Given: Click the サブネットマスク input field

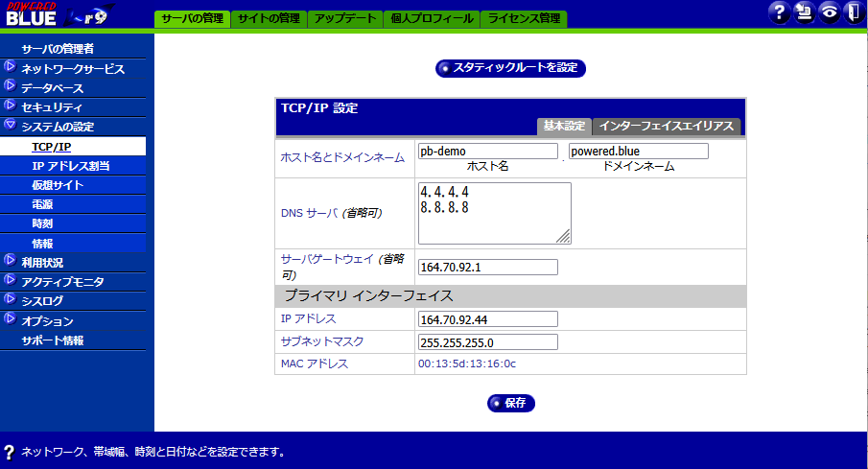Looking at the screenshot, I should click(487, 342).
